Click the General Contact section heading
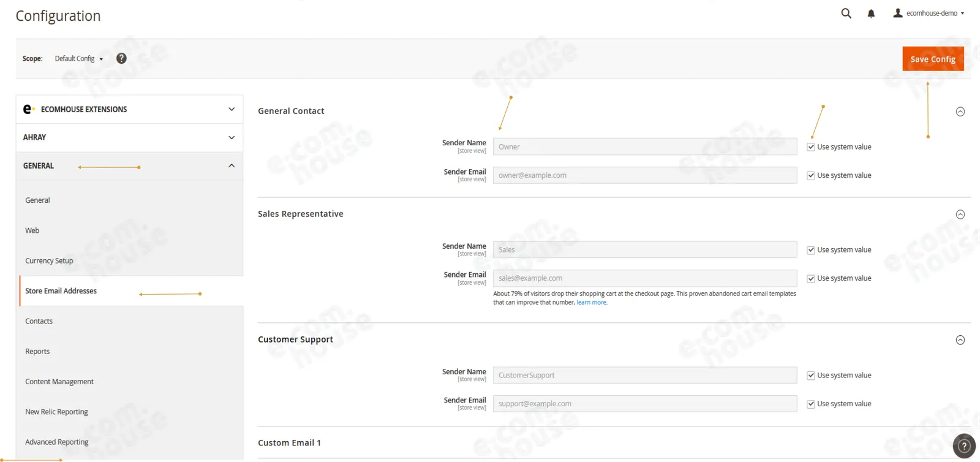Image resolution: width=980 pixels, height=462 pixels. click(x=291, y=111)
